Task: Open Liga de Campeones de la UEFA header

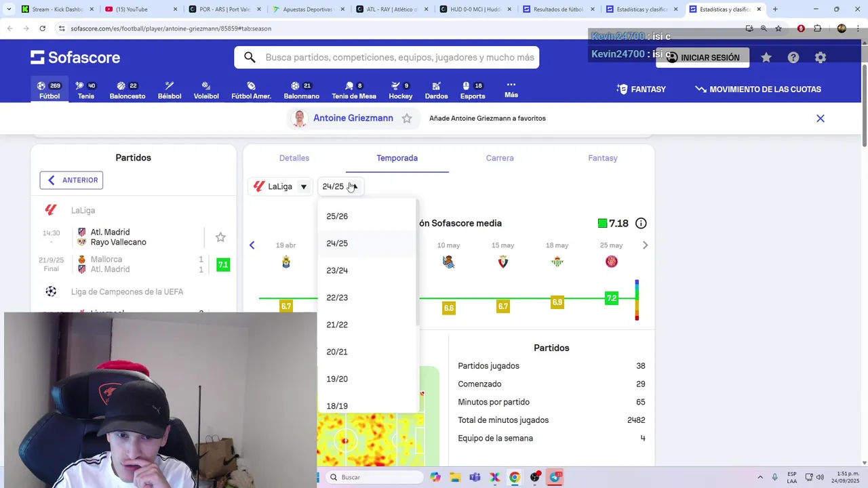Action: tap(134, 292)
